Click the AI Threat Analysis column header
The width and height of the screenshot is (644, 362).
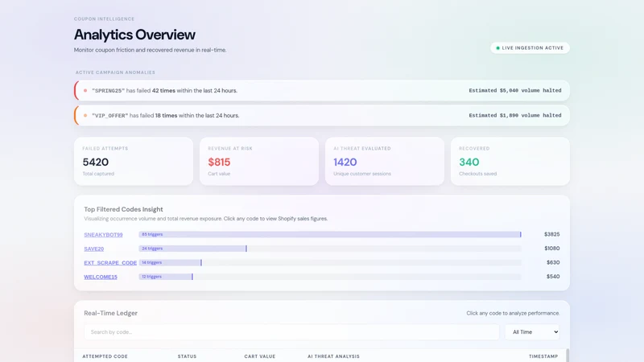[333, 356]
